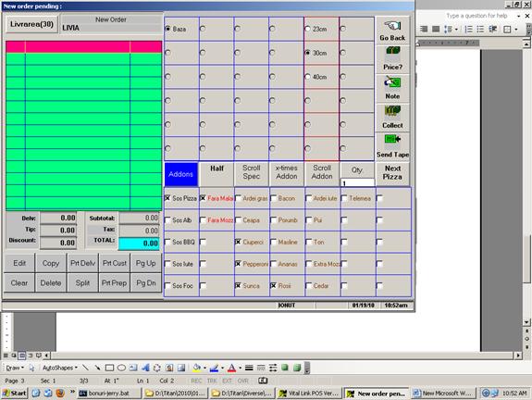Check the Extra Mozz checkbox
The height and width of the screenshot is (400, 532).
pyautogui.click(x=308, y=264)
